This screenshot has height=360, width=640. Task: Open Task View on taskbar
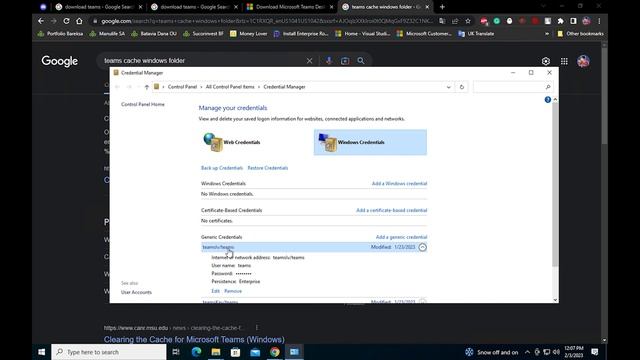176,352
